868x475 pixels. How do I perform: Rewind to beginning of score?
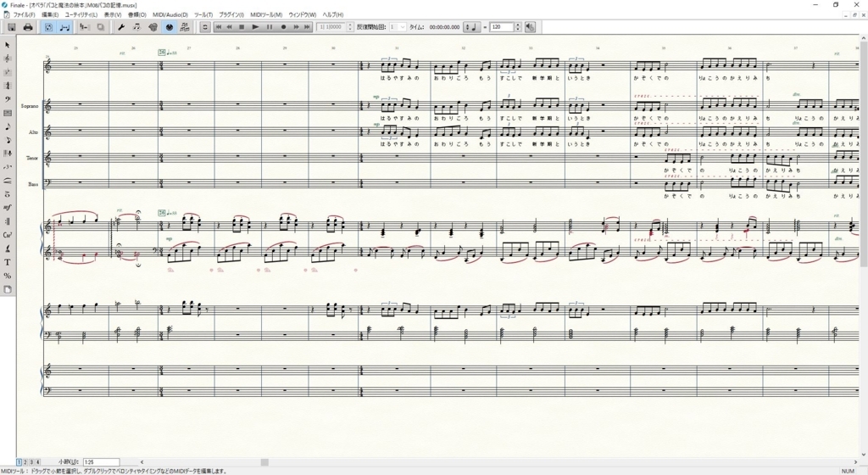click(x=218, y=27)
